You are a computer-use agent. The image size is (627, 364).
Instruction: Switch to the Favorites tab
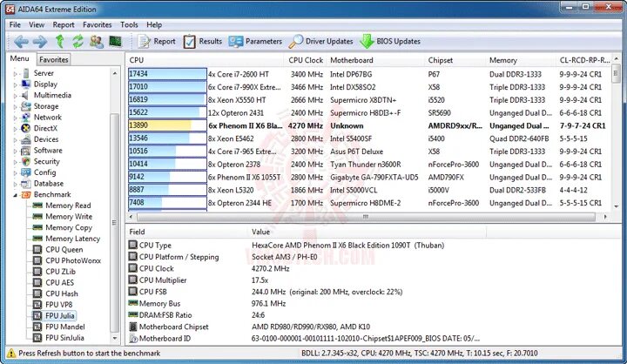pos(54,59)
